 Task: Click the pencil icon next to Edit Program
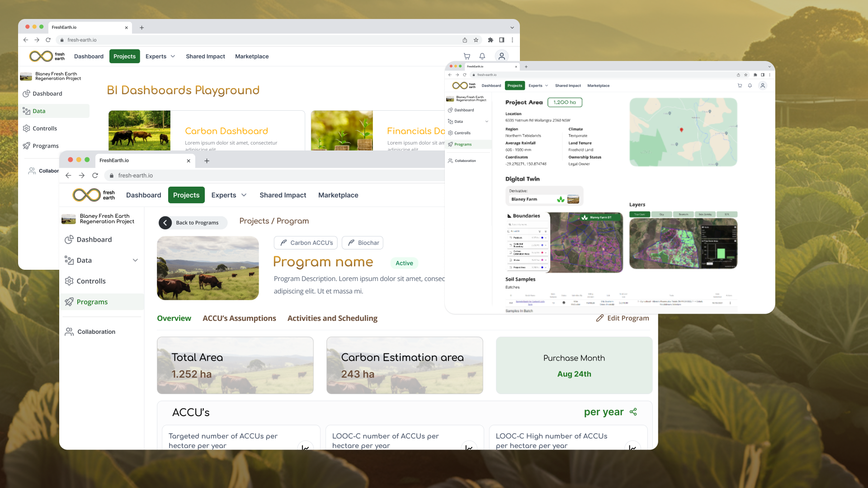(x=600, y=318)
